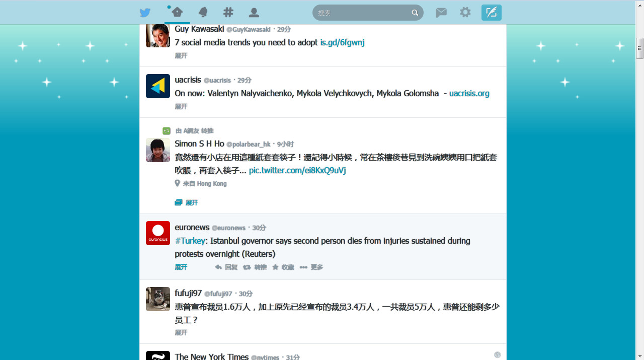
Task: Click the page vertical scrollbar thumb
Action: 639,48
